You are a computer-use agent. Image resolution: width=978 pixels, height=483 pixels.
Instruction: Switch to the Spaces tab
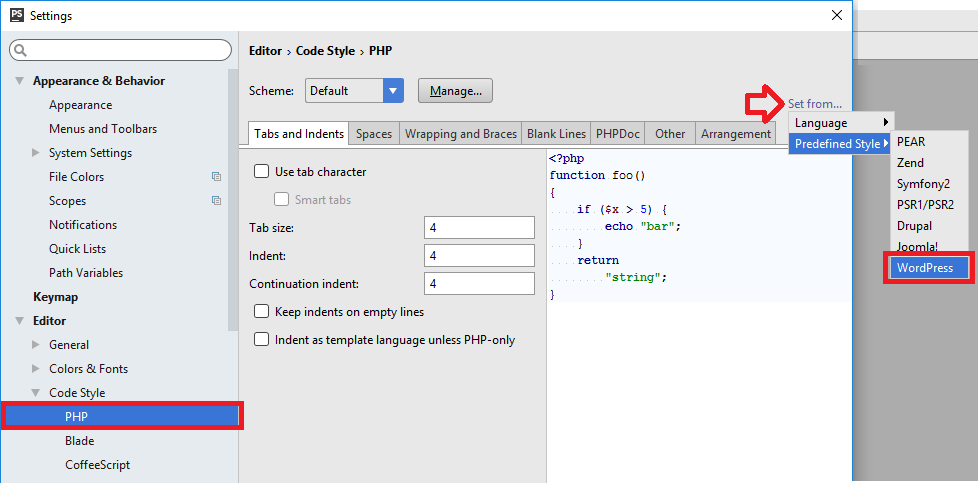pyautogui.click(x=374, y=134)
